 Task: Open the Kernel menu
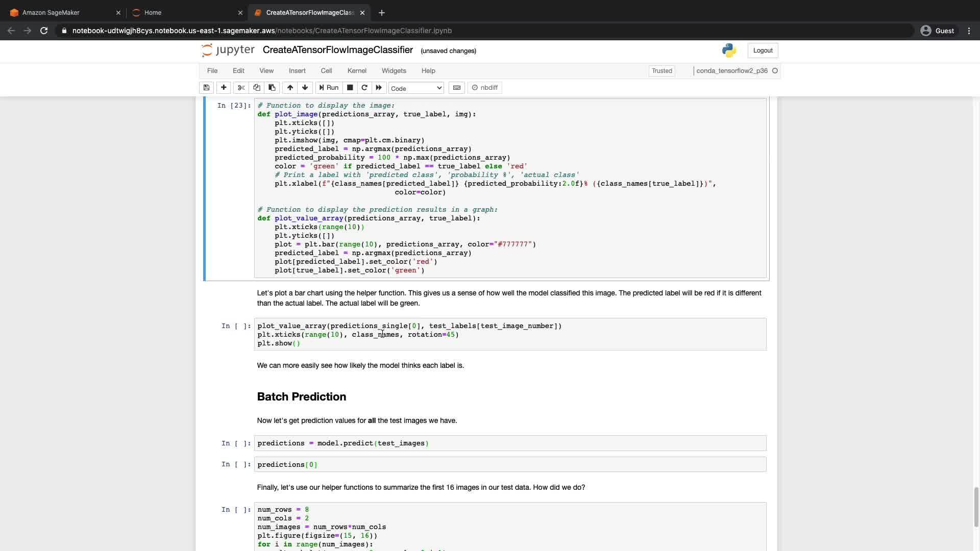pyautogui.click(x=357, y=71)
